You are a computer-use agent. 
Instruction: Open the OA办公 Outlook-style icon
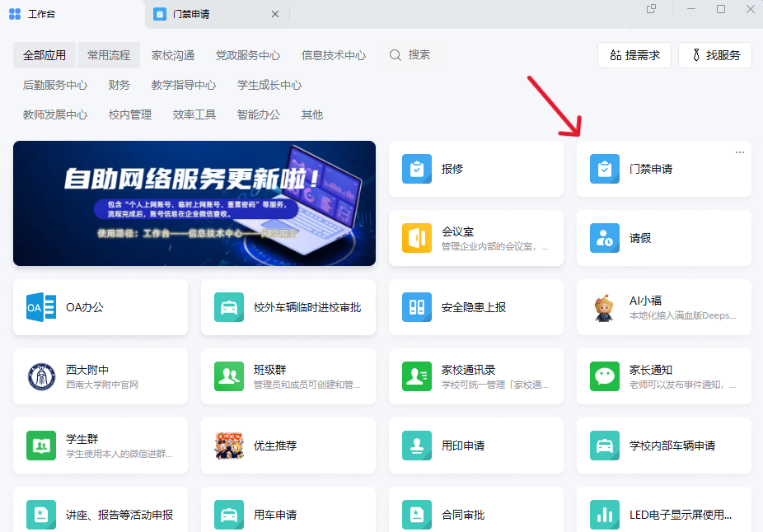point(41,307)
